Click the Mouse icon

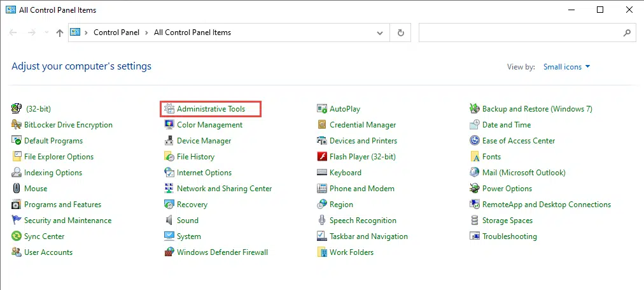[17, 189]
